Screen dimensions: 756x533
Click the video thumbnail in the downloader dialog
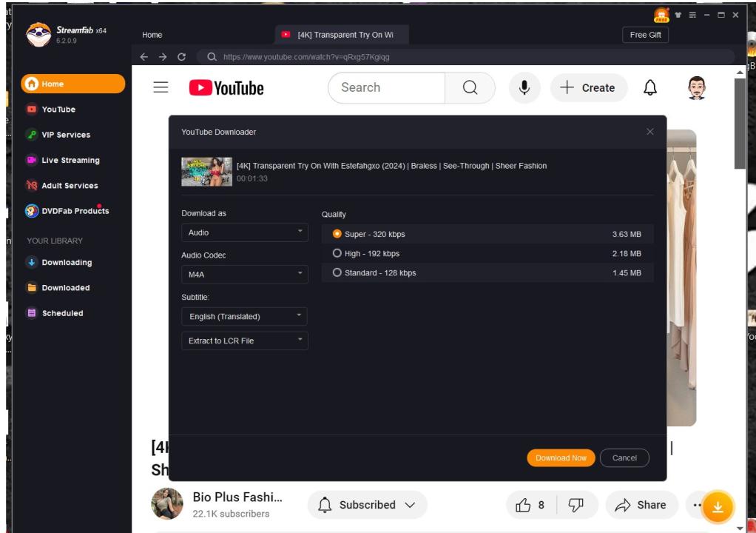(x=206, y=172)
